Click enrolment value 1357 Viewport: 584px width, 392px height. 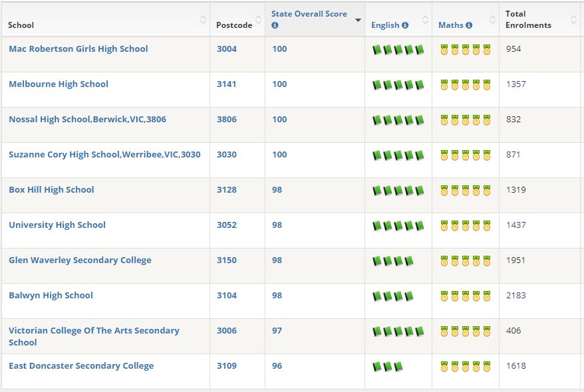tap(516, 84)
